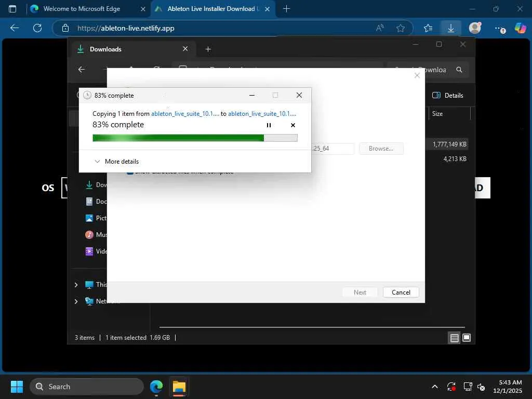Click the source ableton_live_suite link
The height and width of the screenshot is (399, 532).
click(x=185, y=114)
